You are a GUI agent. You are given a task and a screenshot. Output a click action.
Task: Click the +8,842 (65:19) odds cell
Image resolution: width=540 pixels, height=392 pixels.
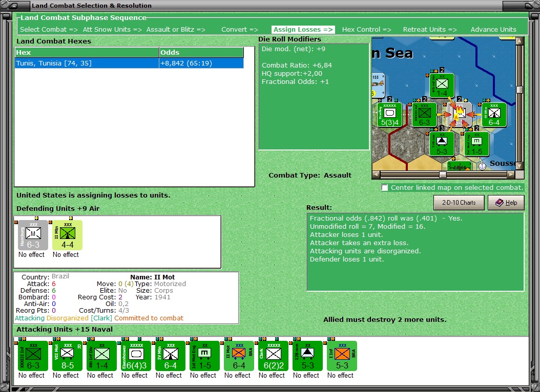click(x=201, y=63)
